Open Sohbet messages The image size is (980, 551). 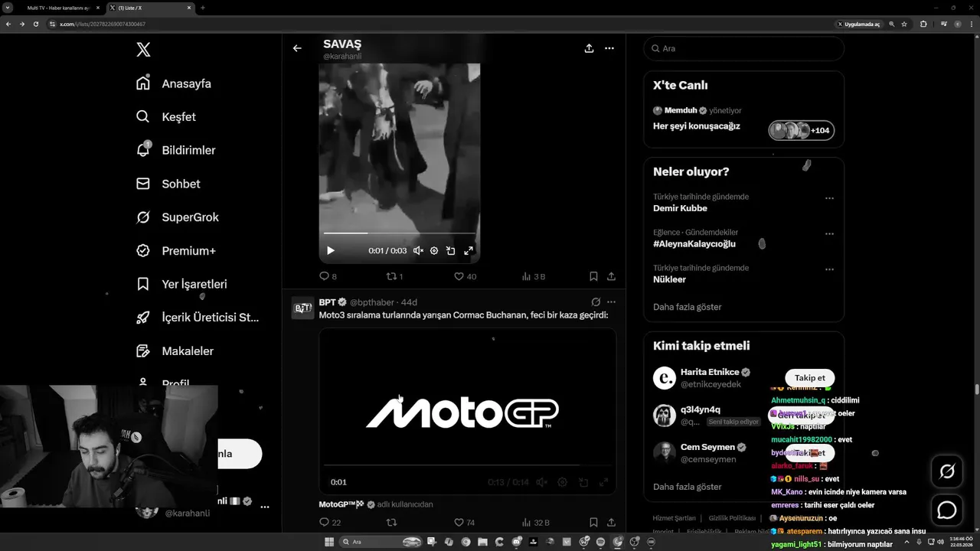point(168,184)
